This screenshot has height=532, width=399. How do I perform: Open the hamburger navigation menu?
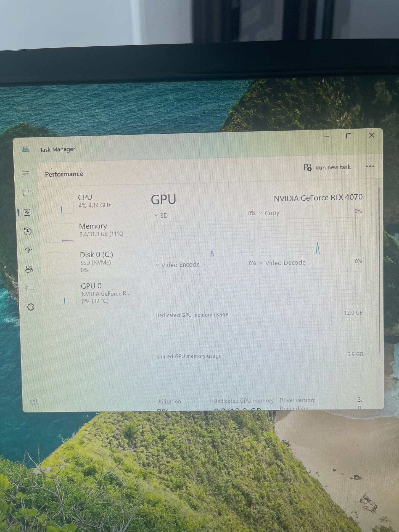[25, 174]
